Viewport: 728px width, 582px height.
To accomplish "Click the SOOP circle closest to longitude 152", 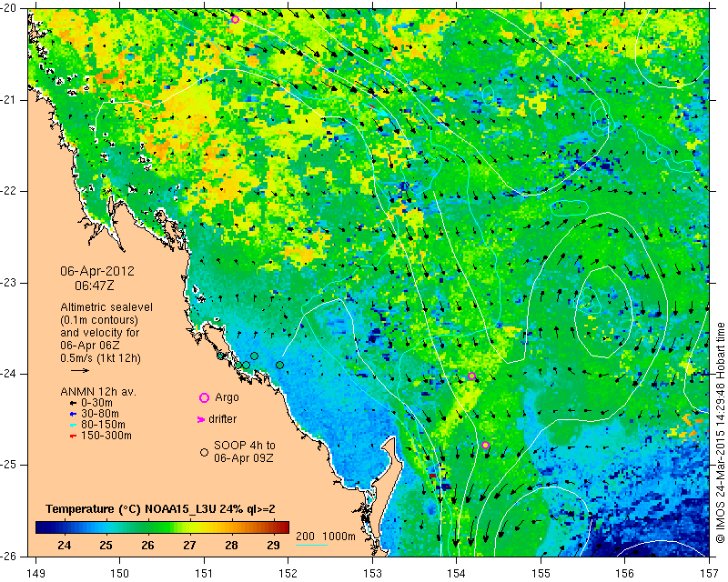I will click(279, 366).
